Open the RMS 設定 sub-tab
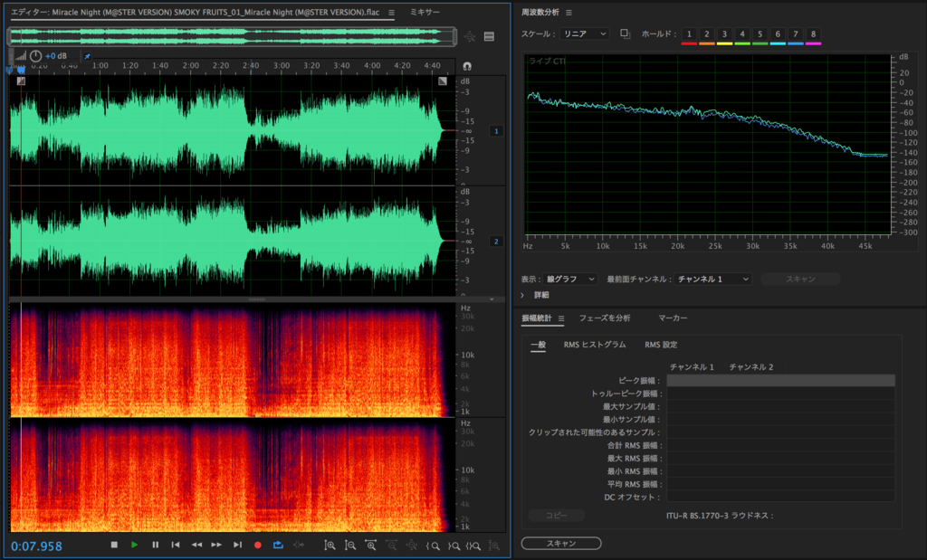Image resolution: width=927 pixels, height=560 pixels. point(661,345)
